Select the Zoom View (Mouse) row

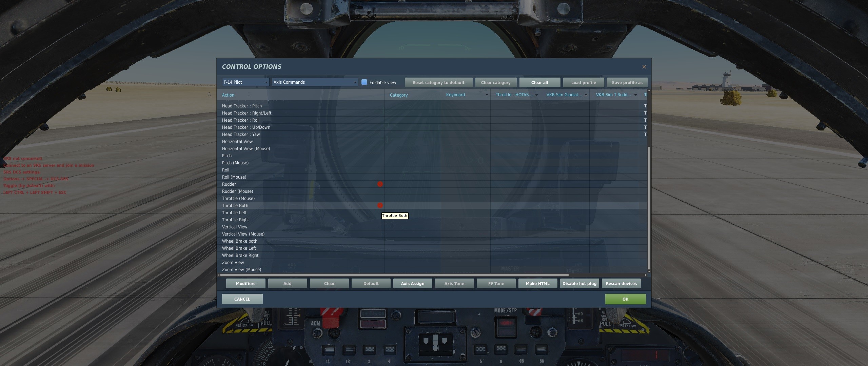click(432, 269)
